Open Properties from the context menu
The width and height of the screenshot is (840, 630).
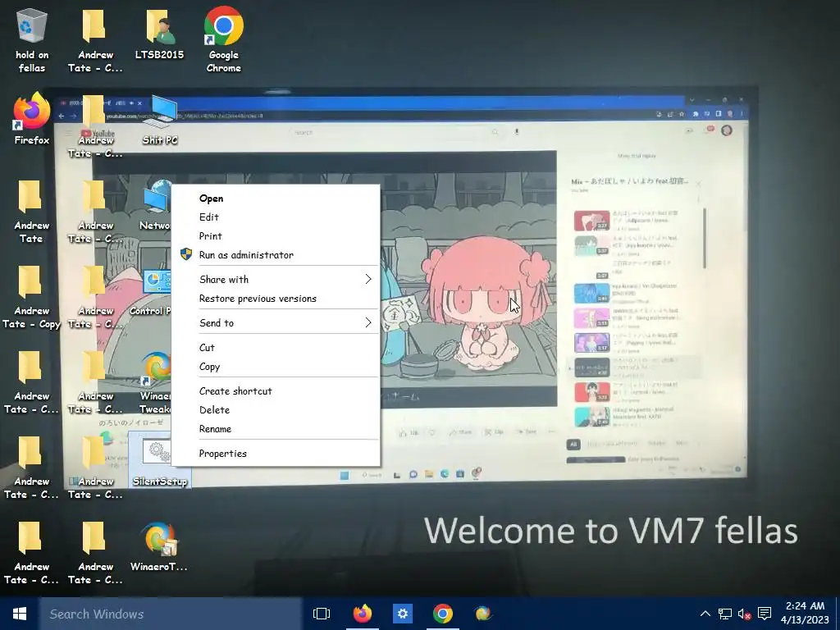point(276,454)
